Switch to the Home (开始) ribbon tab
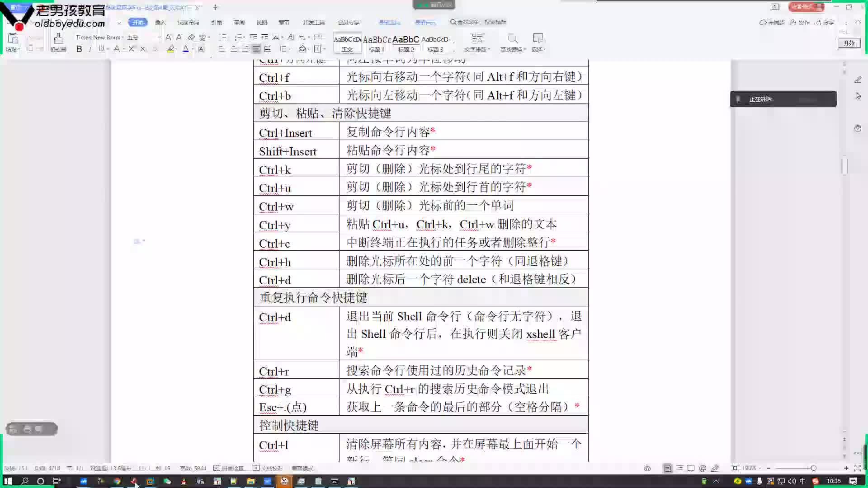This screenshot has width=868, height=488. click(x=137, y=22)
